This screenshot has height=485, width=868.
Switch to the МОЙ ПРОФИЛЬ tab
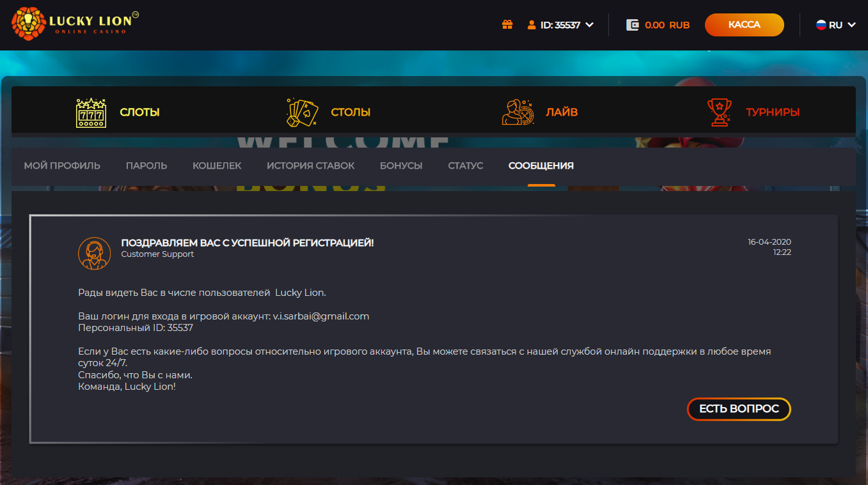pos(62,166)
